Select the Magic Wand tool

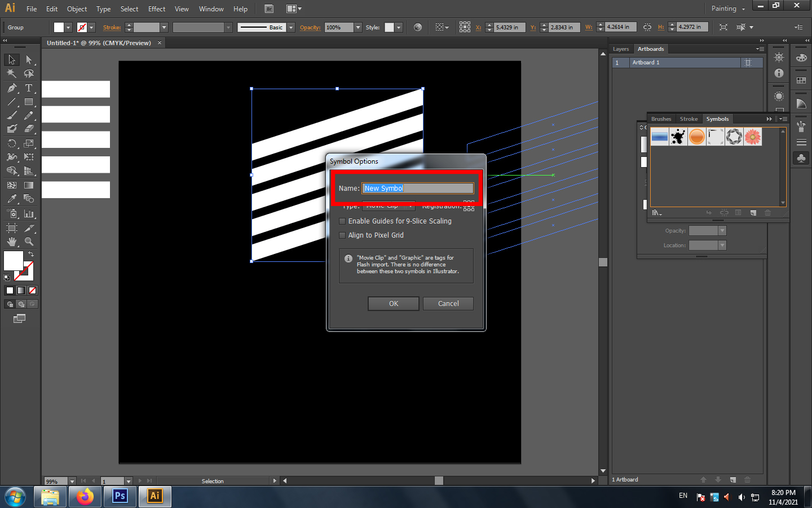(x=12, y=73)
